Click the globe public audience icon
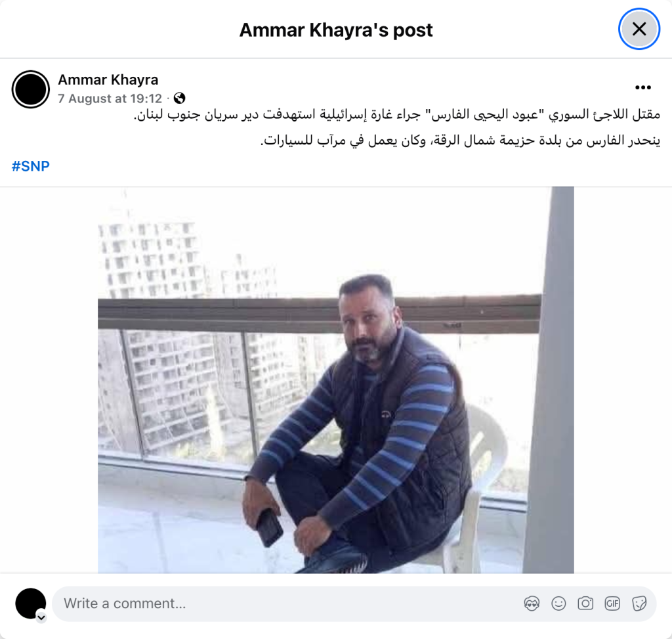The width and height of the screenshot is (672, 639). tap(180, 99)
